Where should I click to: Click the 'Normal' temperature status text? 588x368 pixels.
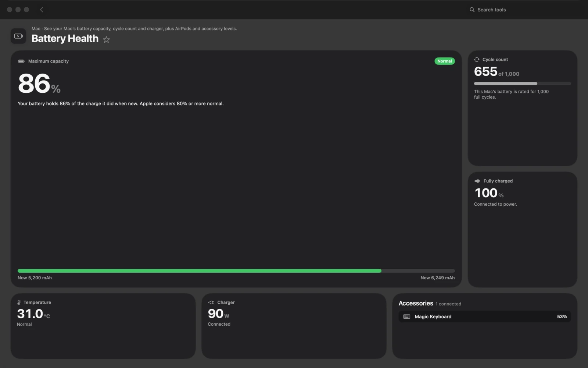pos(24,324)
